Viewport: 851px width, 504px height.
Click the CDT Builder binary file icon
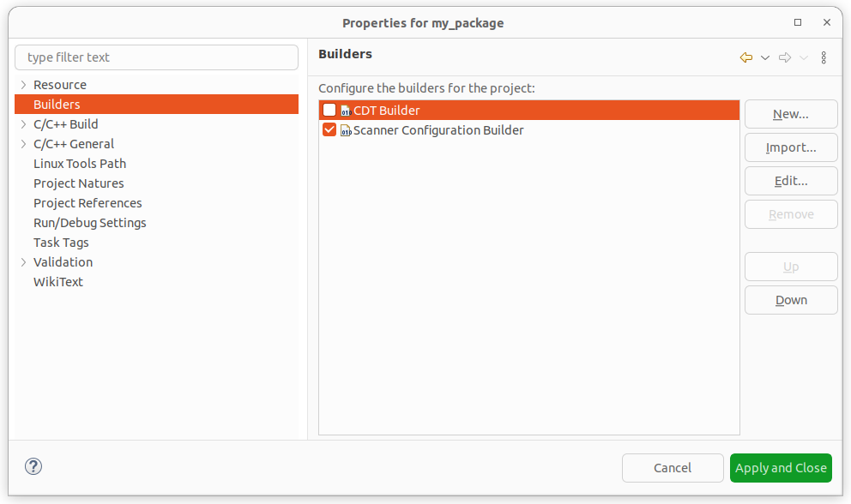click(x=347, y=110)
